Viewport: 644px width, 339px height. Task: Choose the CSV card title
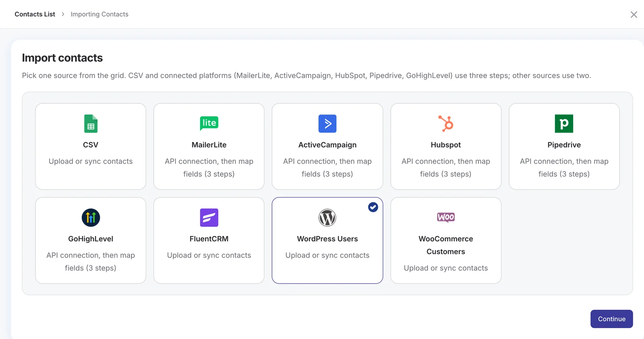click(x=91, y=145)
